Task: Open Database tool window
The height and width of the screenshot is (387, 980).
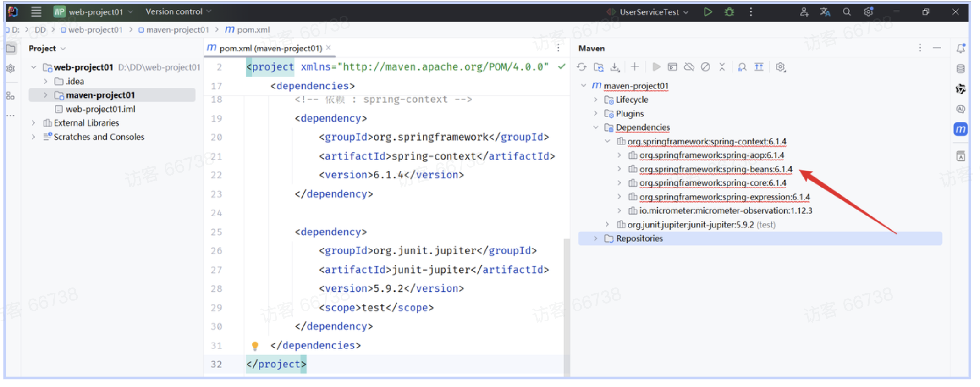Action: (961, 69)
